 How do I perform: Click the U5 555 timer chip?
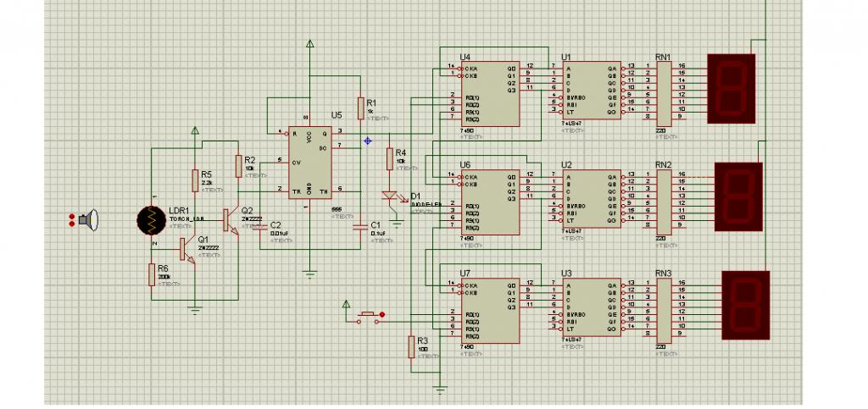click(x=309, y=163)
